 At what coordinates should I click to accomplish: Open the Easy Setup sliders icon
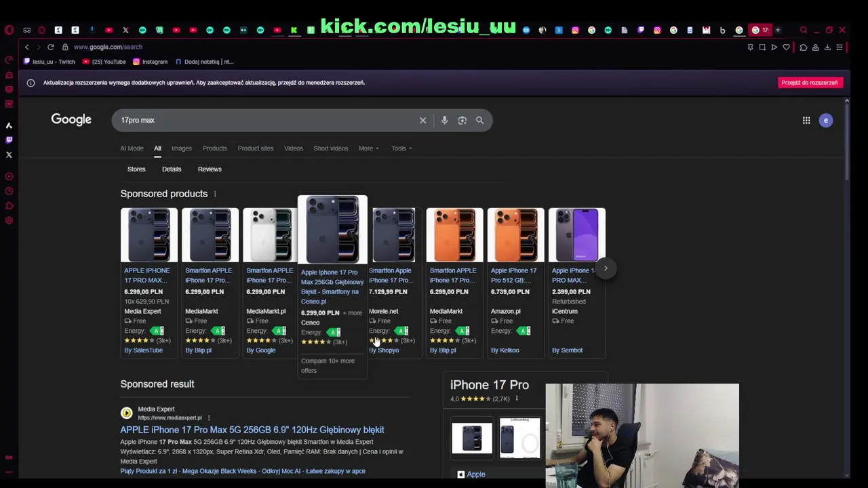pyautogui.click(x=840, y=47)
